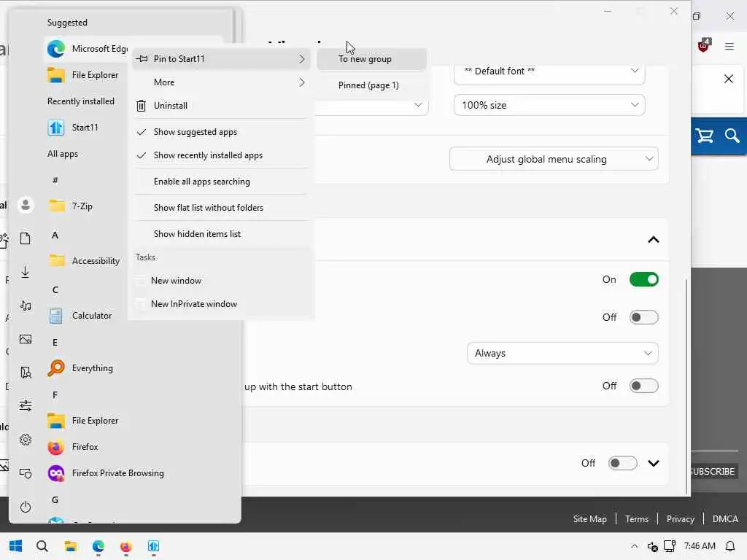Open the 100% size dropdown

549,105
